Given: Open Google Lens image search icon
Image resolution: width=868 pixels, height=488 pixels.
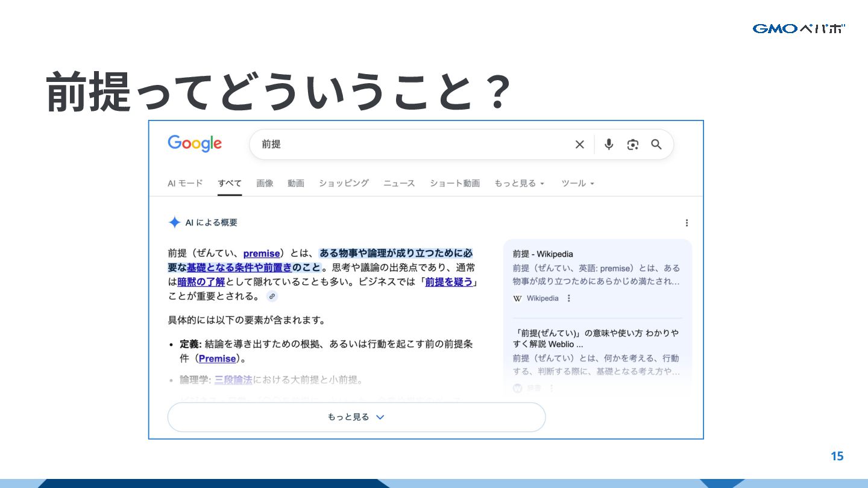Looking at the screenshot, I should pos(632,145).
